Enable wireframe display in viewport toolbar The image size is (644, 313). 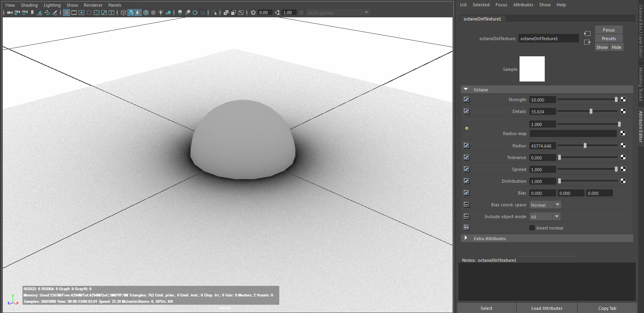(123, 13)
